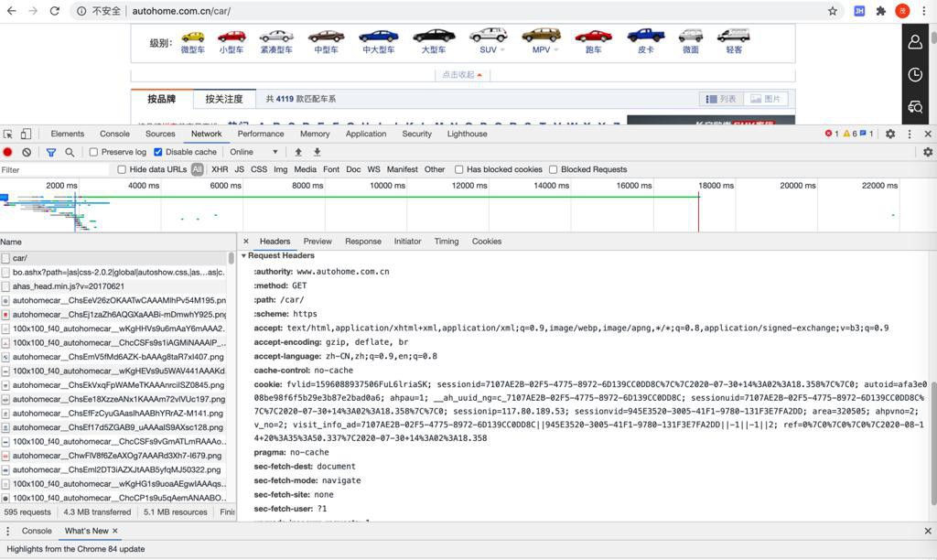This screenshot has height=560, width=937.
Task: Switch to request Preview tab
Action: point(318,242)
